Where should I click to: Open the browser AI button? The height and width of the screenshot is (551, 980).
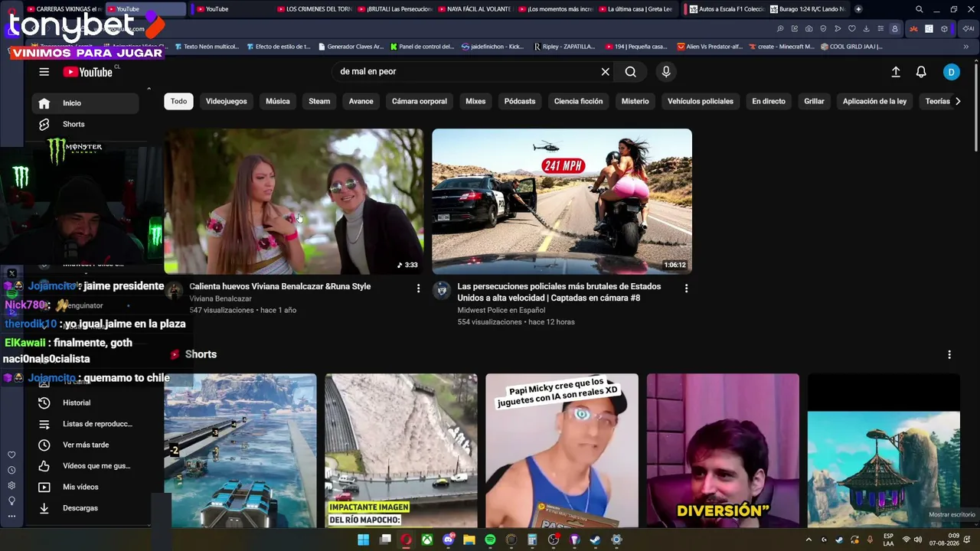point(968,29)
